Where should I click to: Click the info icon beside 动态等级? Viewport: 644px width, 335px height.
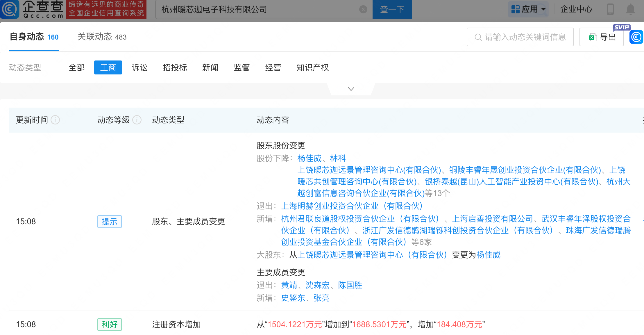click(x=137, y=120)
